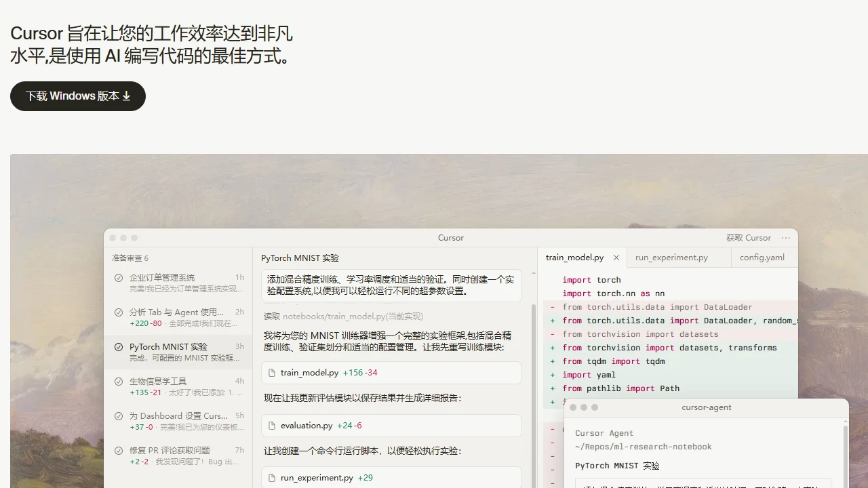Click the cursor-agent window title bar
The height and width of the screenshot is (488, 868).
pyautogui.click(x=706, y=407)
